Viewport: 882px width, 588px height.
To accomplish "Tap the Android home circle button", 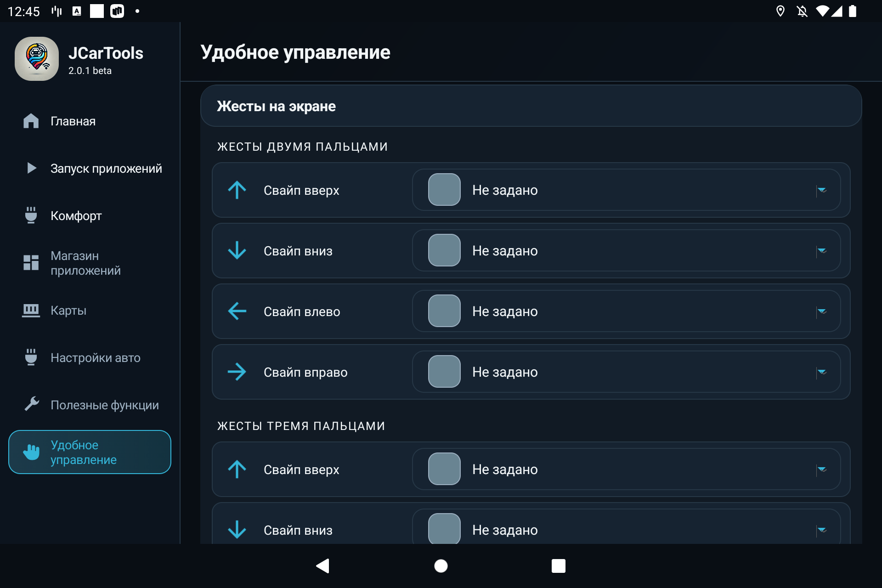I will pyautogui.click(x=441, y=566).
